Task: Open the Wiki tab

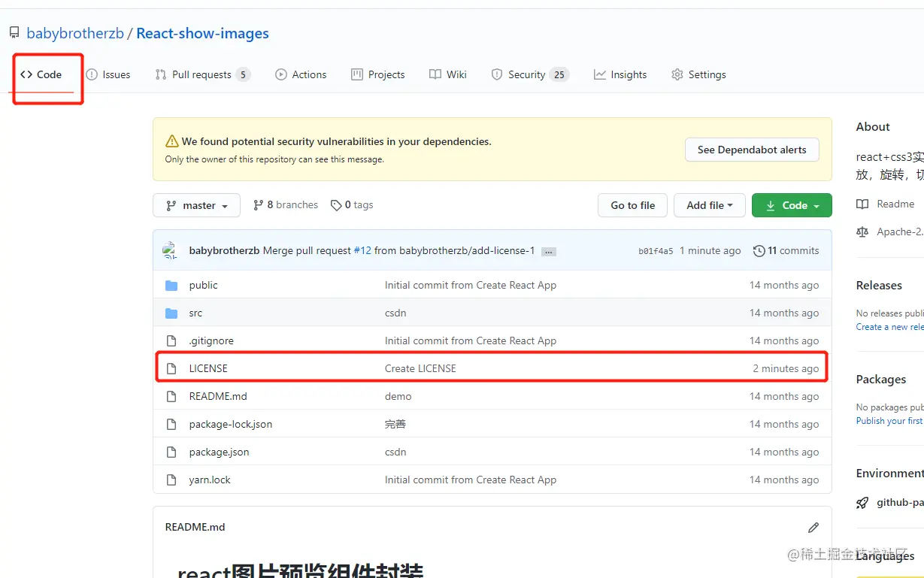Action: 448,74
